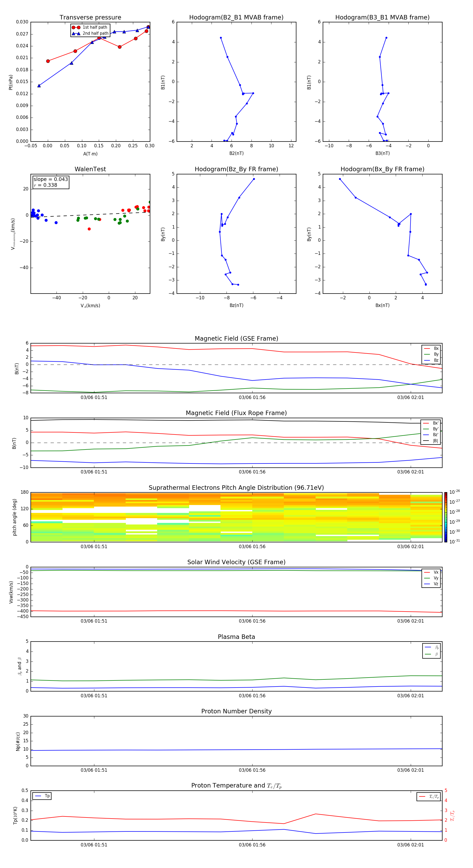Click the 'Vsw(km/s)' y-axis label

tap(11, 592)
